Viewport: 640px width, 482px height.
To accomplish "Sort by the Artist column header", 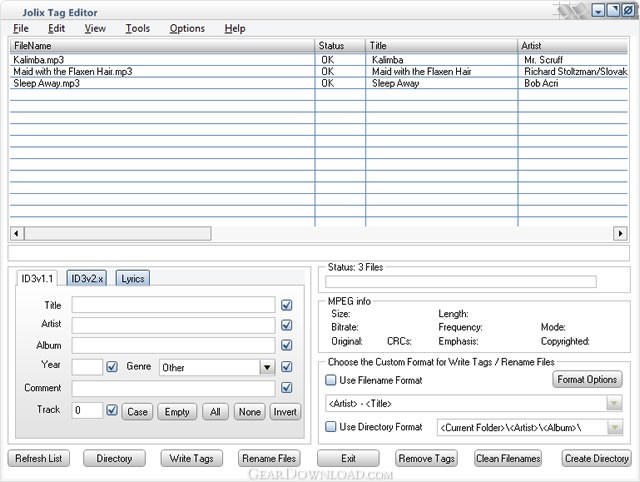I will coord(573,46).
